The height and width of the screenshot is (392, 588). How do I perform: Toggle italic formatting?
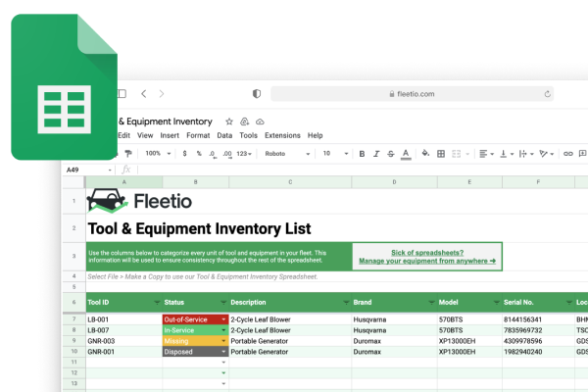(376, 154)
